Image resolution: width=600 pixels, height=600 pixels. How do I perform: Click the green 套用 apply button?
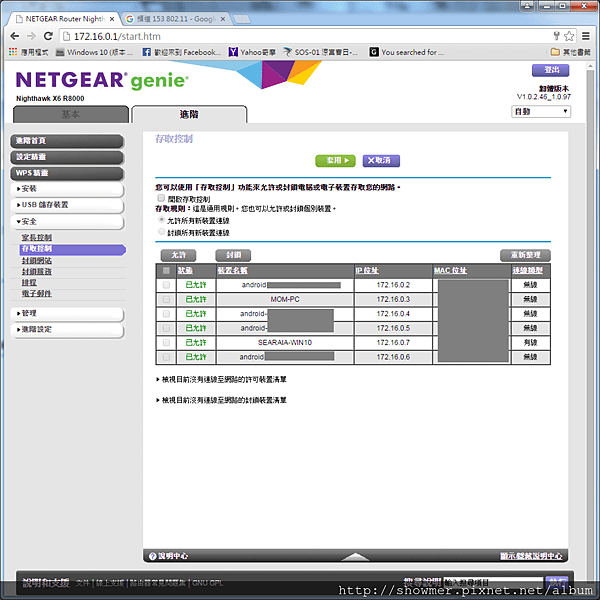click(335, 161)
